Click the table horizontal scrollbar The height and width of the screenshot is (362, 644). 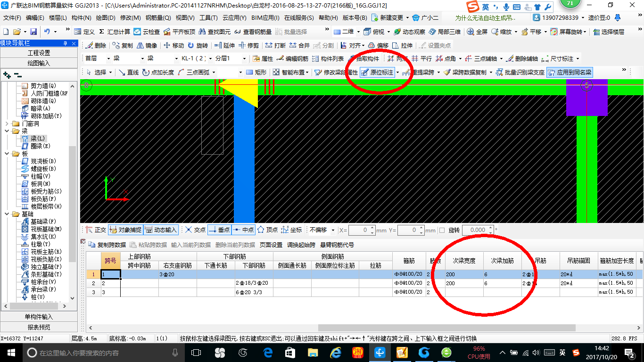click(446, 328)
